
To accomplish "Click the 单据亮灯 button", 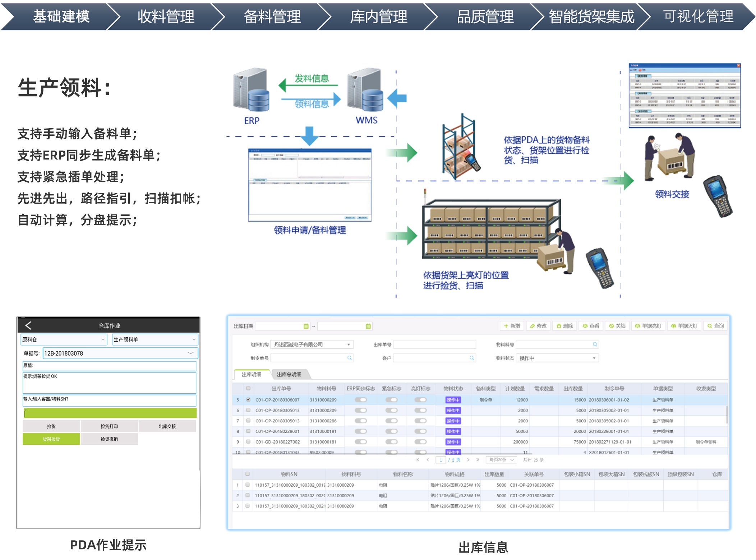I will [648, 326].
